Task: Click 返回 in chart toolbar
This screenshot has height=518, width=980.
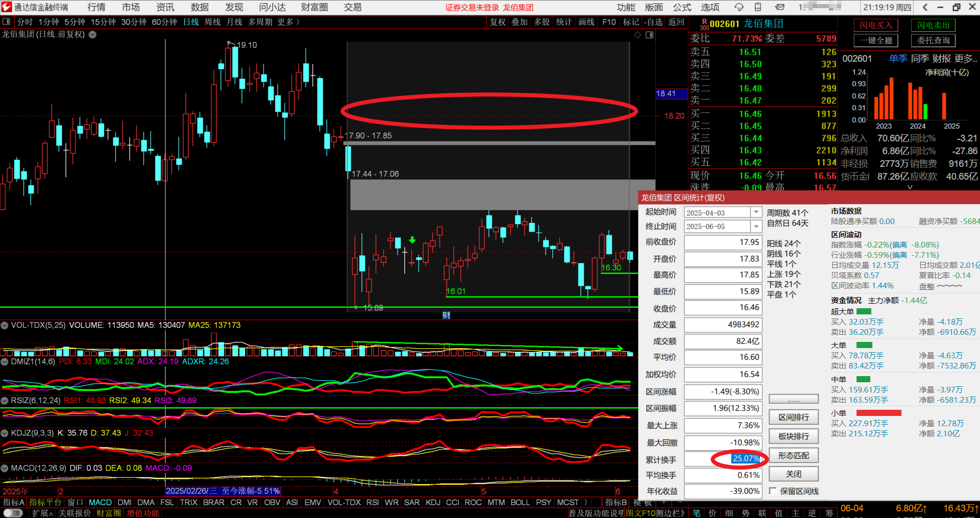Action: click(x=676, y=22)
